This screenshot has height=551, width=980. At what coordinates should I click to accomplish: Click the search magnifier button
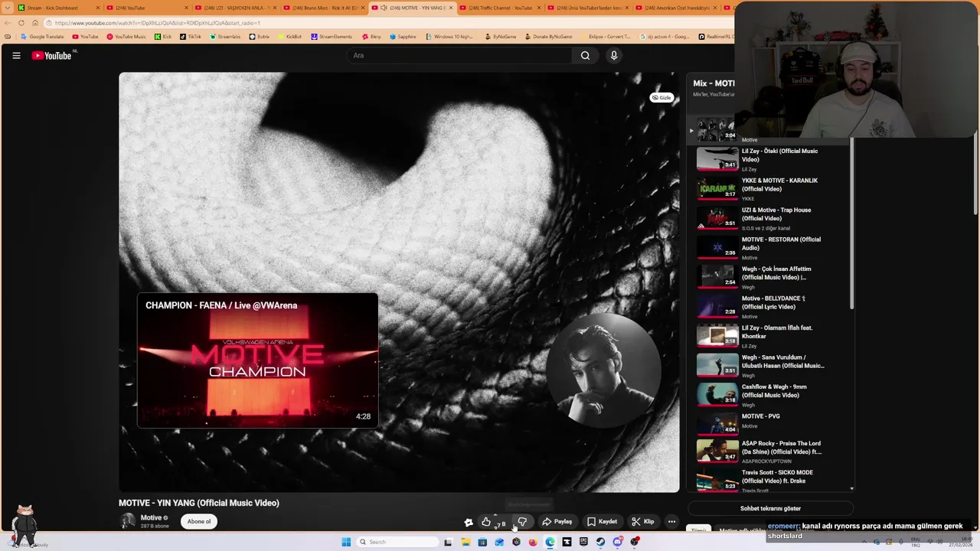585,55
